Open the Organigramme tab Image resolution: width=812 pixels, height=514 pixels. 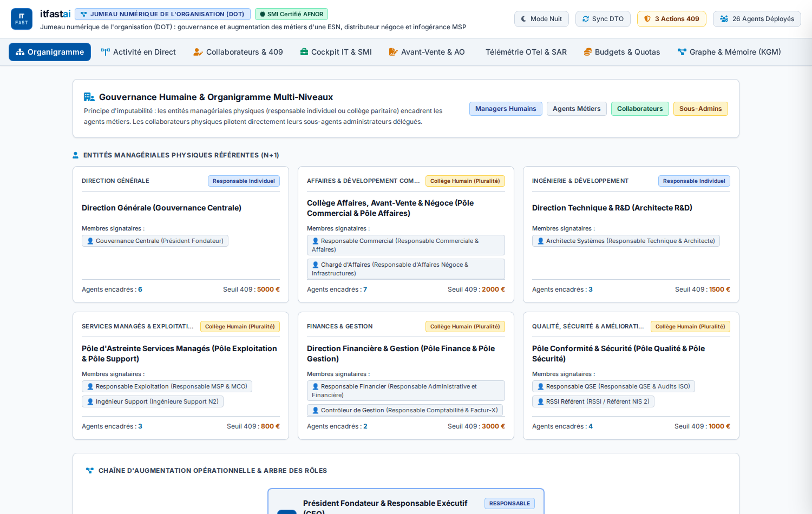pyautogui.click(x=50, y=52)
